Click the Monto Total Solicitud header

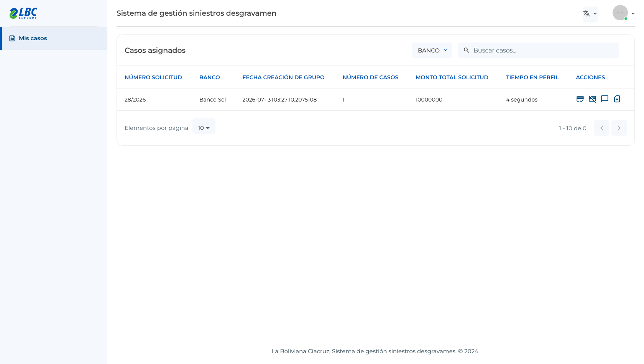point(452,77)
